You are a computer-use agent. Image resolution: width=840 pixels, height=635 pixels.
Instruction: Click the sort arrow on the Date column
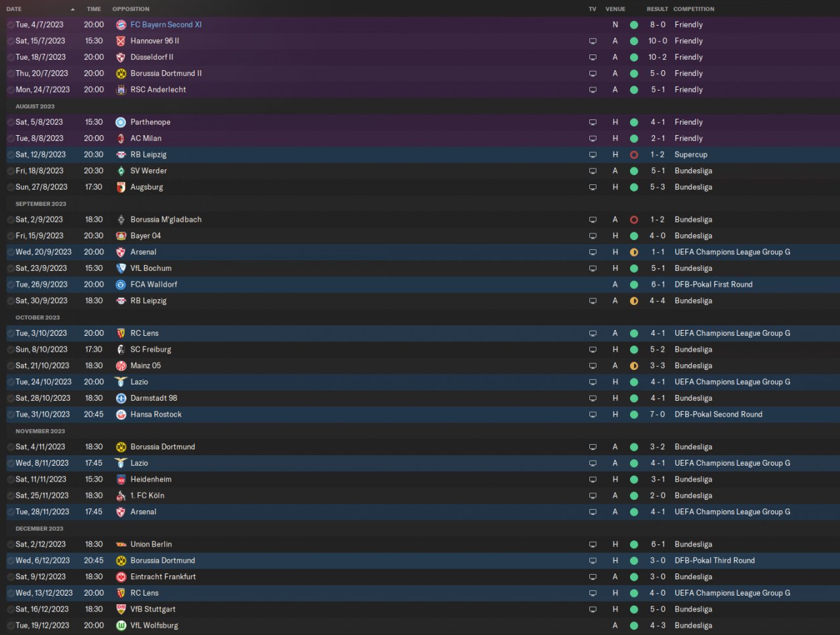(72, 9)
